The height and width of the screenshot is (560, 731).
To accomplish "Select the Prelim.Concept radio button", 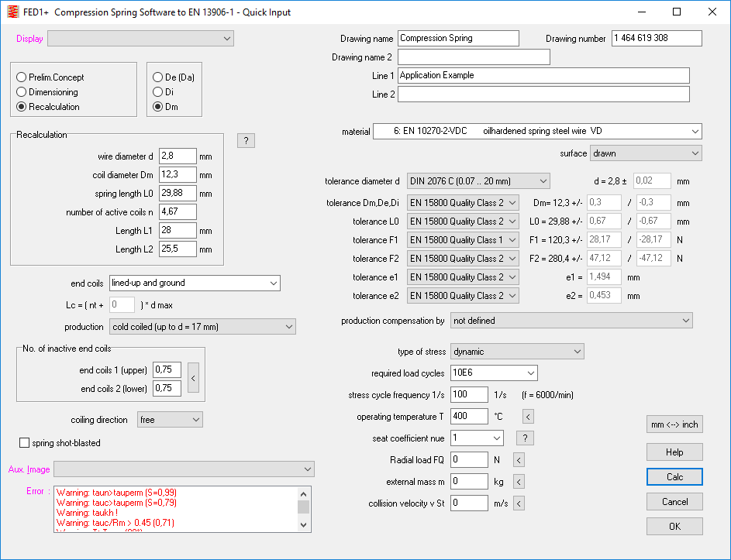I will (22, 77).
